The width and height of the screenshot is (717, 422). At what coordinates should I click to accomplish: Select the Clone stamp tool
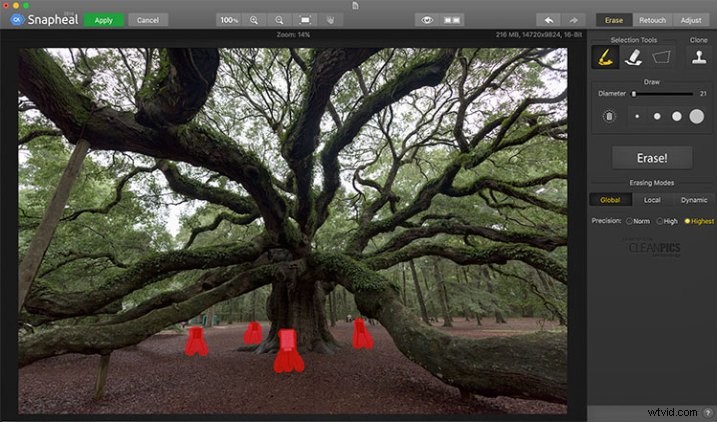pyautogui.click(x=699, y=57)
